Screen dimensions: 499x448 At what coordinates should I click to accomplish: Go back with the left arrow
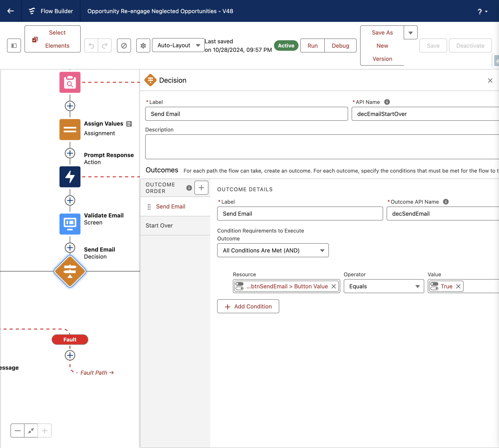10,11
